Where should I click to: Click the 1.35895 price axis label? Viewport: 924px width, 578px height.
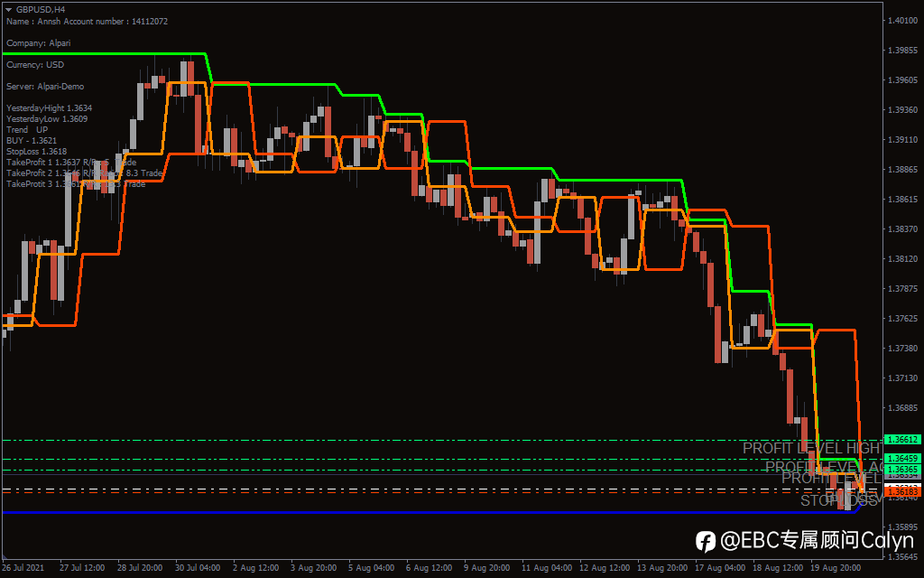(902, 527)
